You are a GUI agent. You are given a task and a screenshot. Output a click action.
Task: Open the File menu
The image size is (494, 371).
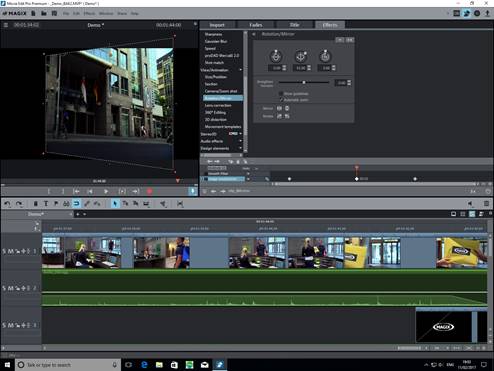point(66,13)
